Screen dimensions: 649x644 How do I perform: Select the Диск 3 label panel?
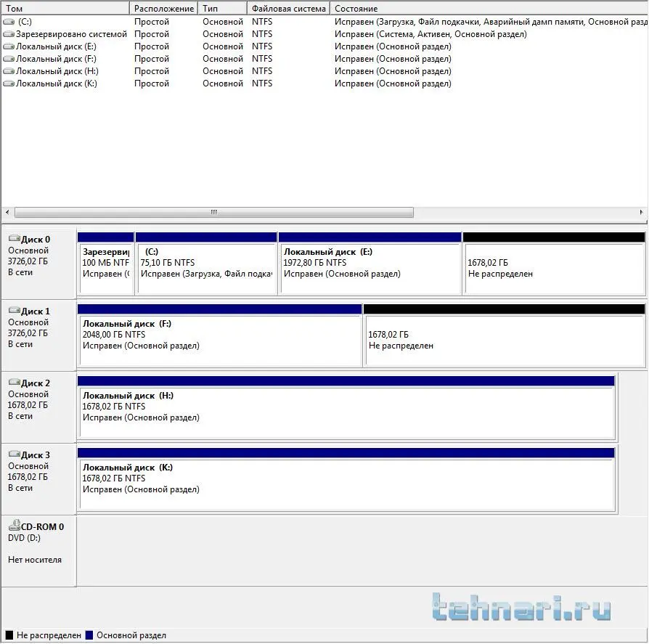point(39,479)
